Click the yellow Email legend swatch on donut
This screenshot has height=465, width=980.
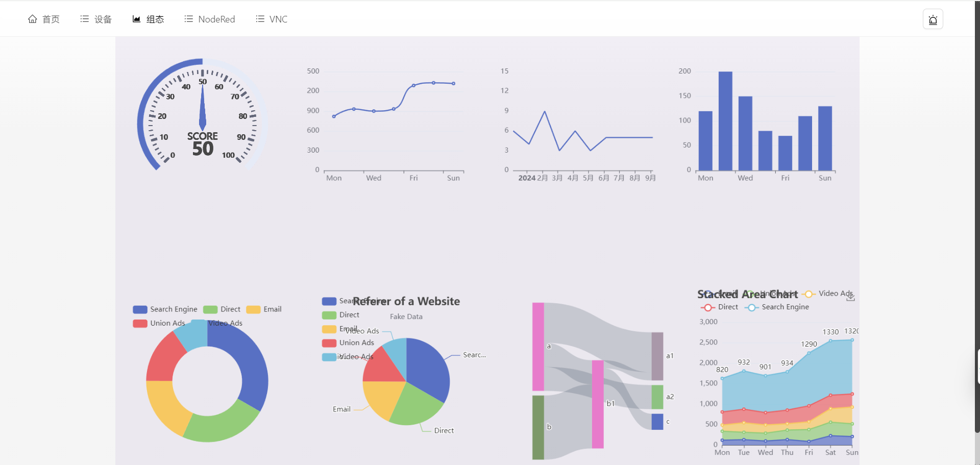[253, 309]
